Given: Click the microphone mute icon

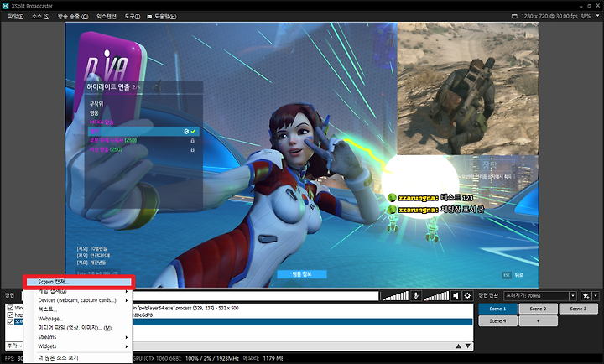Looking at the screenshot, I should (416, 296).
